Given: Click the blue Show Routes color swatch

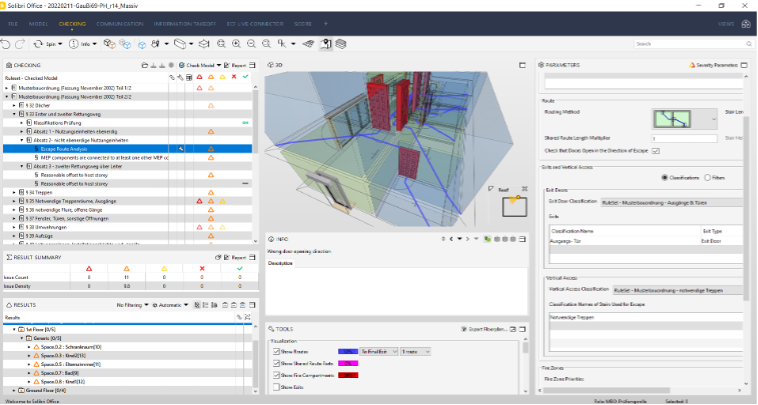Looking at the screenshot, I should click(x=349, y=351).
